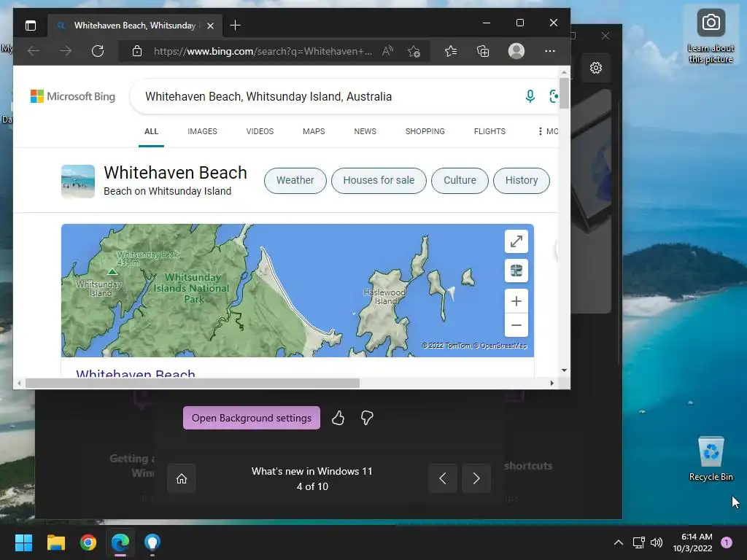Screen dimensions: 747x560
Task: Click the page vertical scrollbar thumb
Action: click(564, 93)
